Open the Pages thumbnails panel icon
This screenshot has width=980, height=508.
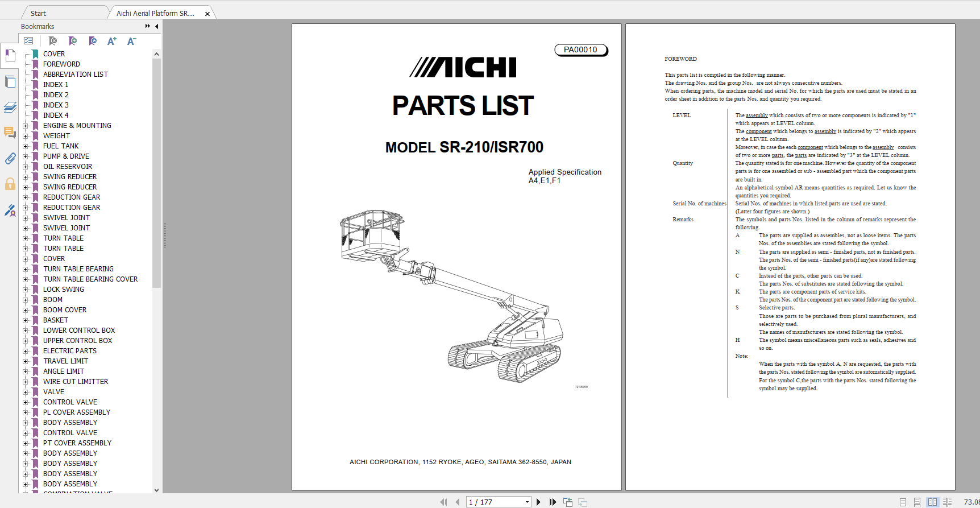(10, 81)
